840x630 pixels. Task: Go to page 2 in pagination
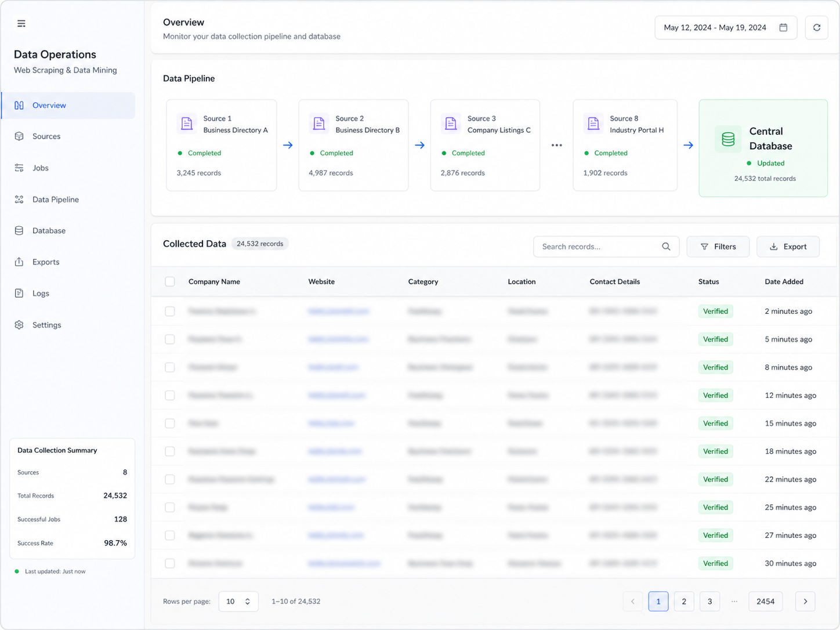684,602
